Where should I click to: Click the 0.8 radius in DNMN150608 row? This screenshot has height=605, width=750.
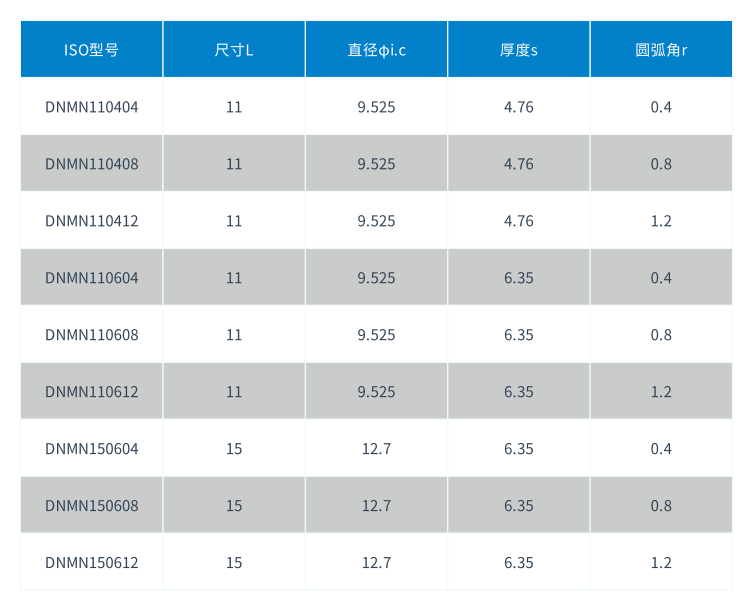(661, 505)
